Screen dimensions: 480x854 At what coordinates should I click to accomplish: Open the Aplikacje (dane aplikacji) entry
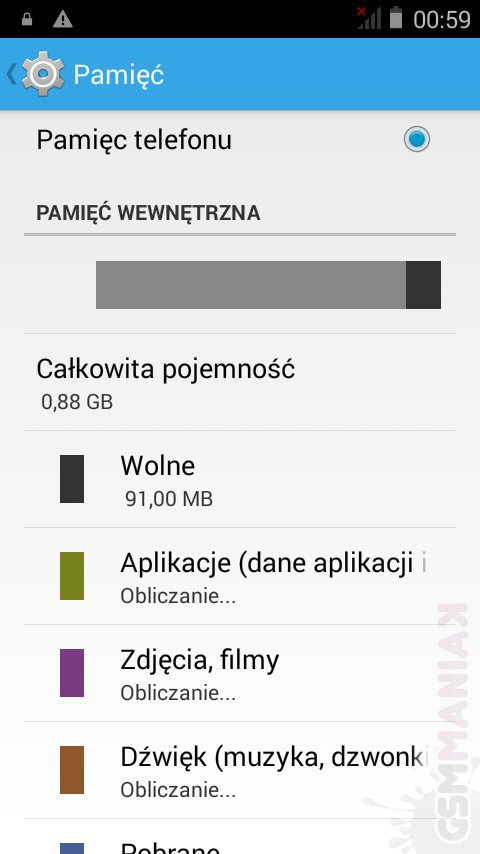[240, 576]
